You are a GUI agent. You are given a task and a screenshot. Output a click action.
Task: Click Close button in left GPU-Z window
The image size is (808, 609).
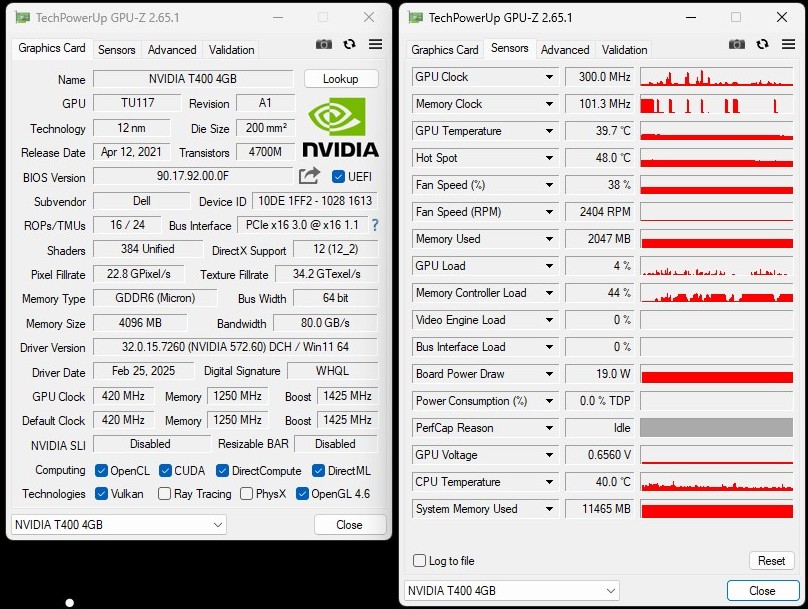[x=349, y=525]
